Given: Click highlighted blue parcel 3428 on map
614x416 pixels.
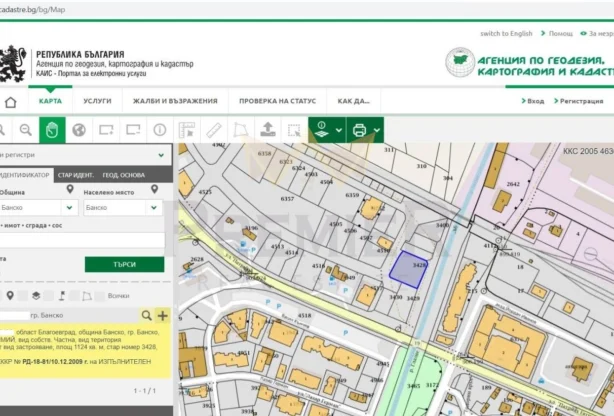Looking at the screenshot, I should tap(407, 269).
